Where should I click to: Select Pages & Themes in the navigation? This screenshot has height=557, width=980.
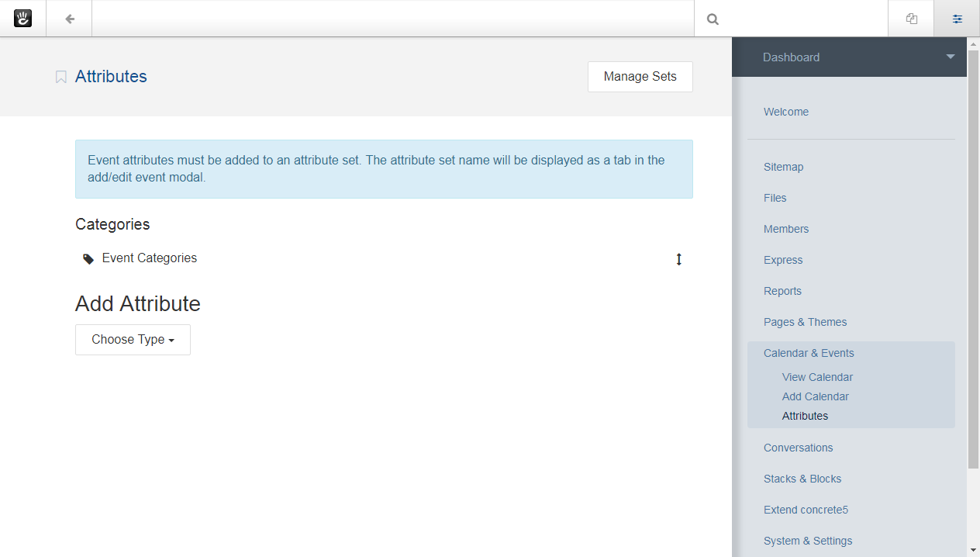(x=805, y=322)
